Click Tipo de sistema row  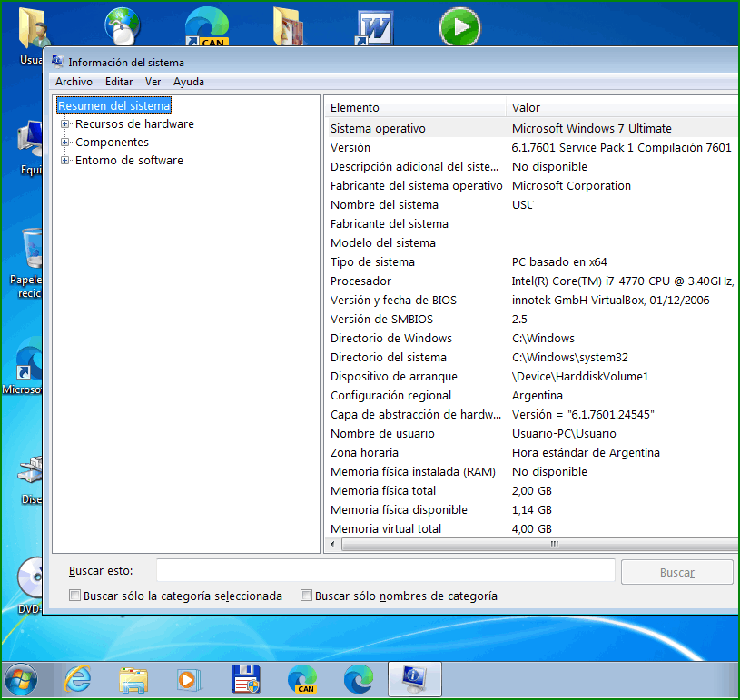[533, 261]
